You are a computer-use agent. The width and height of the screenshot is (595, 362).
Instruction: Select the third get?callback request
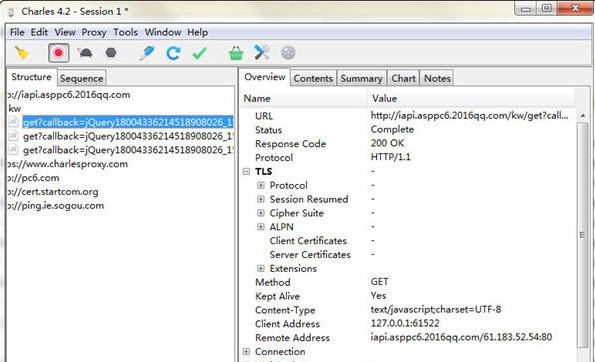click(128, 150)
